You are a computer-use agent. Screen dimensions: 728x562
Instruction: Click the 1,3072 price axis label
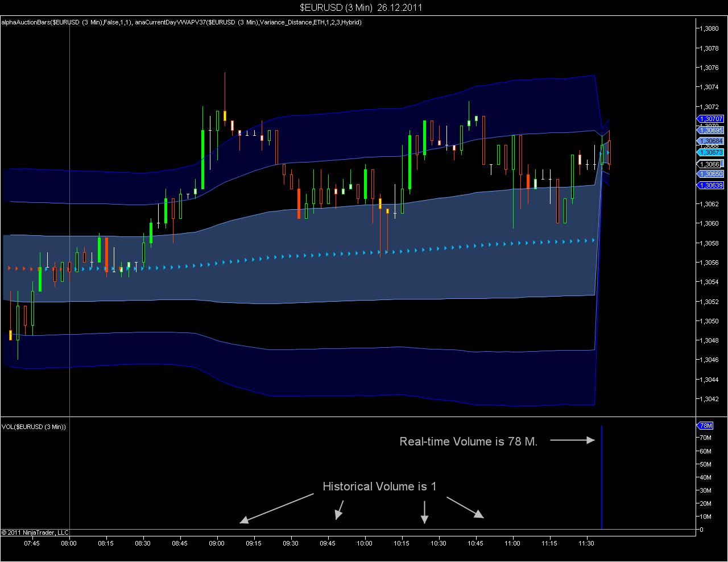tap(709, 106)
